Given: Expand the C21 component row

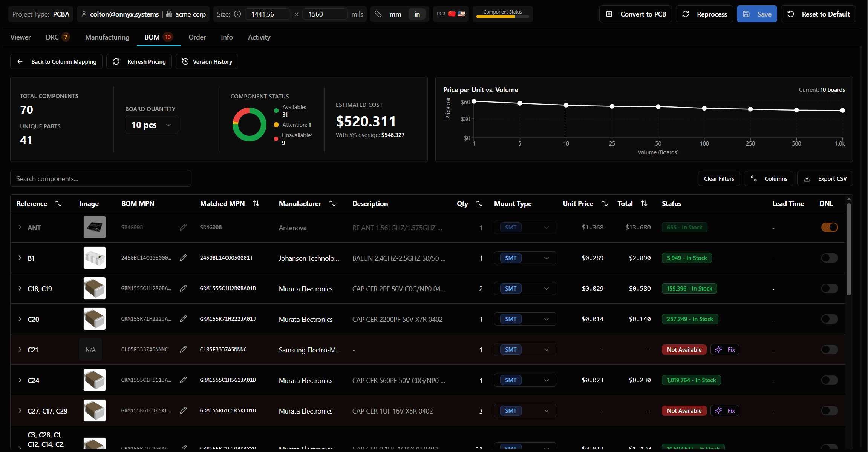Looking at the screenshot, I should coord(20,349).
